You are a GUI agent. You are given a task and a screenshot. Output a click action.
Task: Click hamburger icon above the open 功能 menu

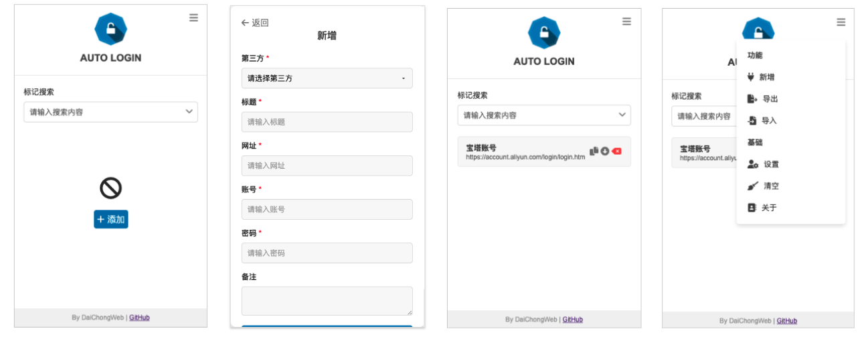(x=841, y=22)
